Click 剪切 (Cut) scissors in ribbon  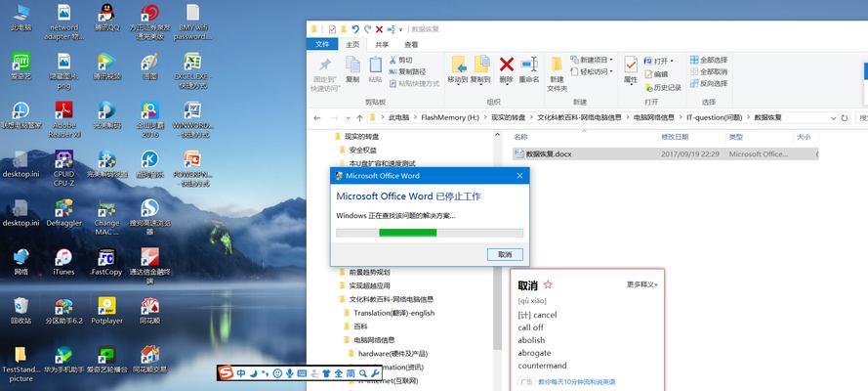(400, 60)
